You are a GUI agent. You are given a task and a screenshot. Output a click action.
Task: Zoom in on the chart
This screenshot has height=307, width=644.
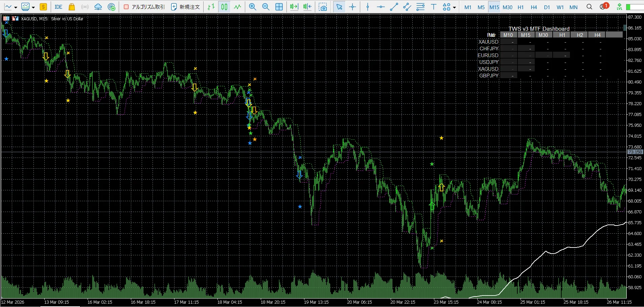click(252, 7)
